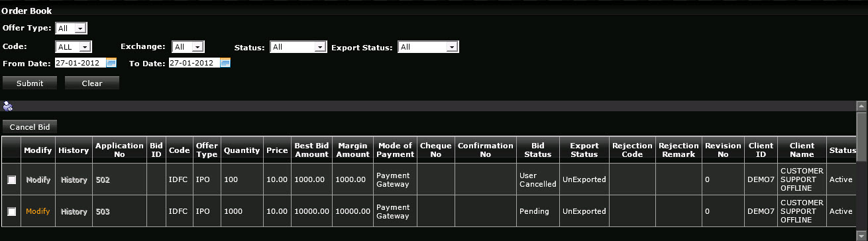Open History for application 503

pos(74,211)
